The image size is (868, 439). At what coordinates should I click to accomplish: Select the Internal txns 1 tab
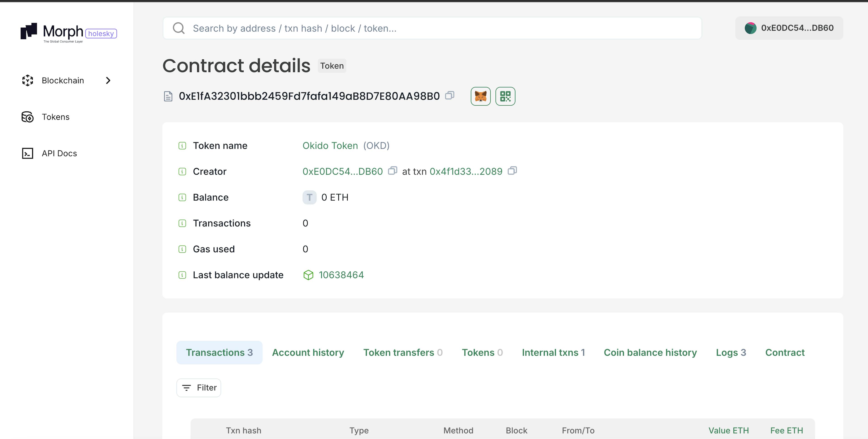pyautogui.click(x=553, y=352)
